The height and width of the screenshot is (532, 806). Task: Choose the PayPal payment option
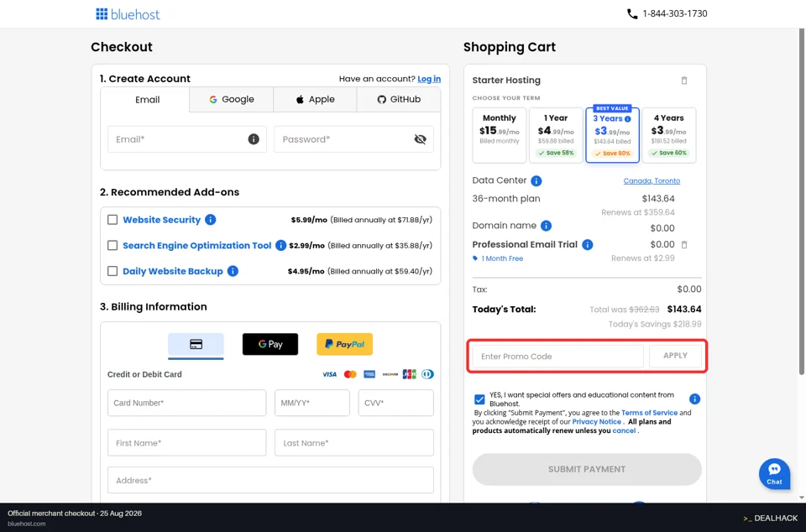pyautogui.click(x=344, y=344)
